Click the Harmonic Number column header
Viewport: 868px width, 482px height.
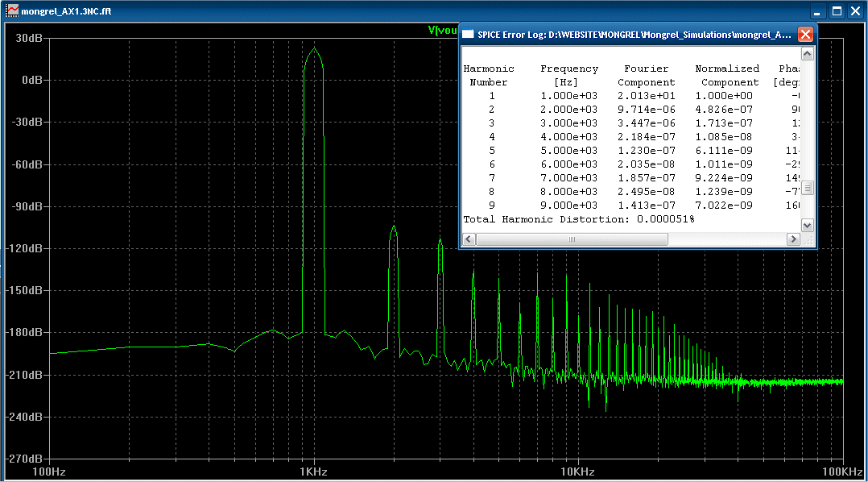click(489, 75)
